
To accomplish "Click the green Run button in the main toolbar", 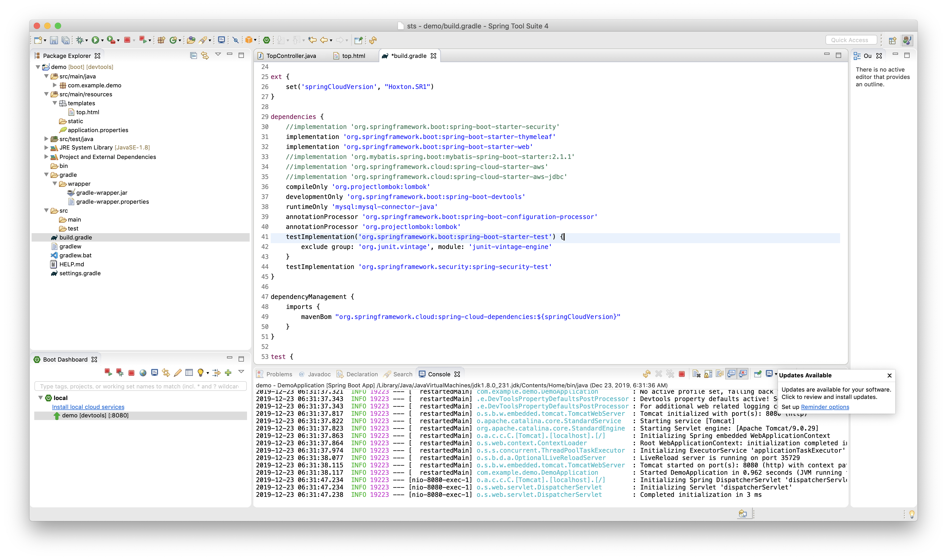I will 95,40.
